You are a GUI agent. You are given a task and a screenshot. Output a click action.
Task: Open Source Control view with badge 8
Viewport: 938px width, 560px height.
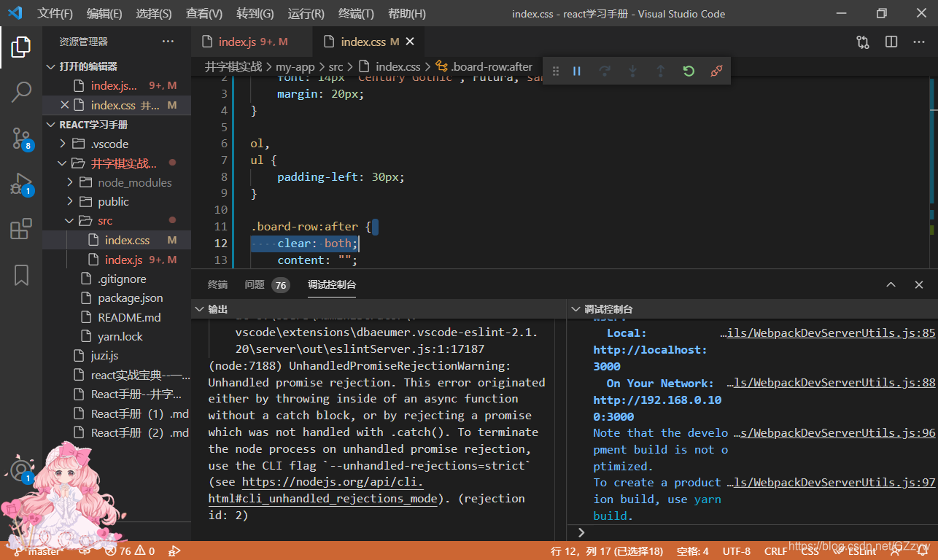point(21,138)
